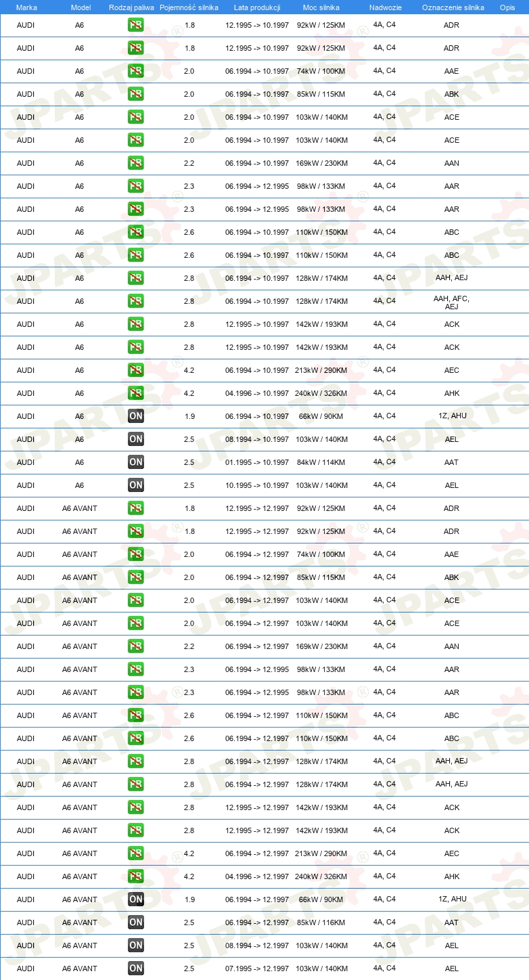The image size is (529, 980).
Task: Select the date cell '04.1996 -> 10.1997'
Action: [x=257, y=393]
